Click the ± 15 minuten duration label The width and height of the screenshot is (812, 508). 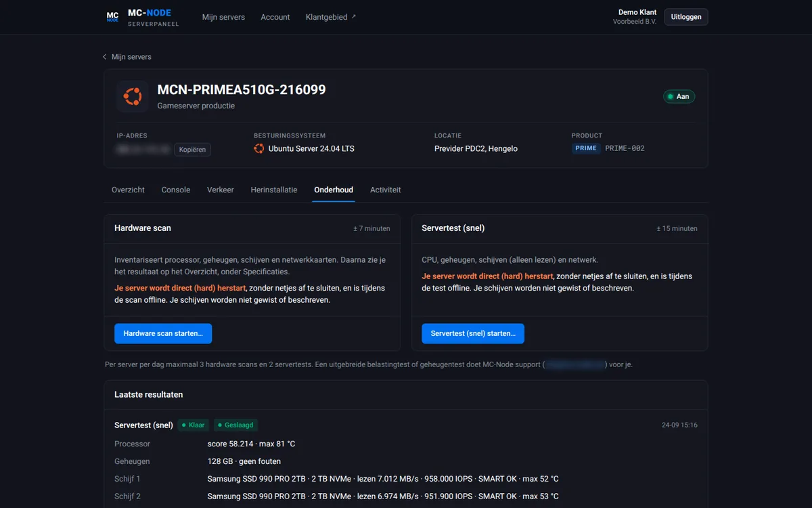[x=677, y=229]
